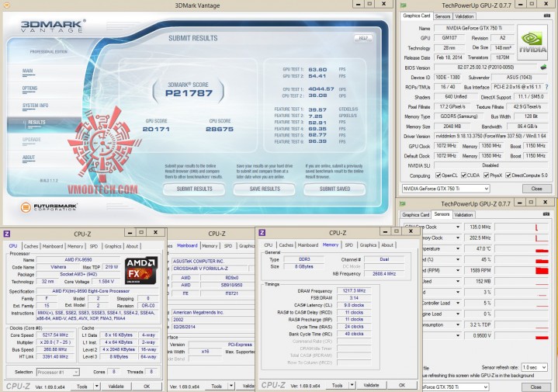Click Validate in the left CPU-Z window
This screenshot has height=392, width=558.
click(x=116, y=387)
